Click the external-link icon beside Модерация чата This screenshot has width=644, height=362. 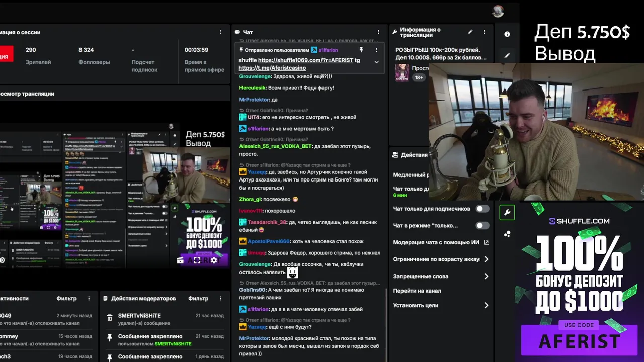pyautogui.click(x=486, y=242)
